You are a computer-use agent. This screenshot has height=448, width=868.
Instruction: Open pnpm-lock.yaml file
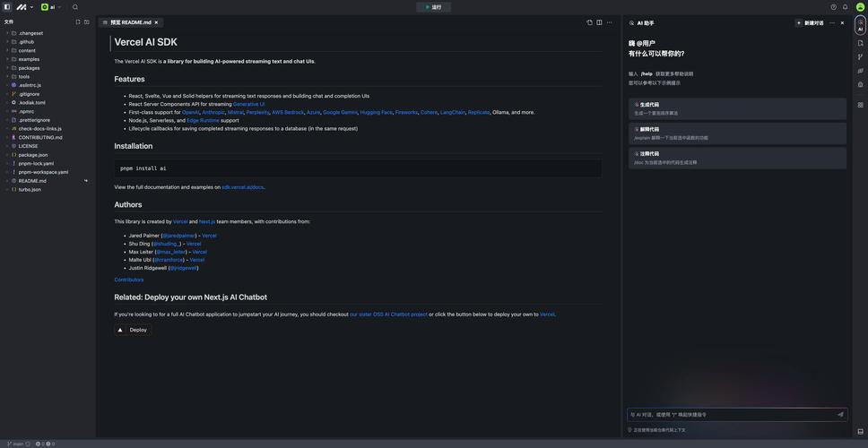(x=48, y=164)
